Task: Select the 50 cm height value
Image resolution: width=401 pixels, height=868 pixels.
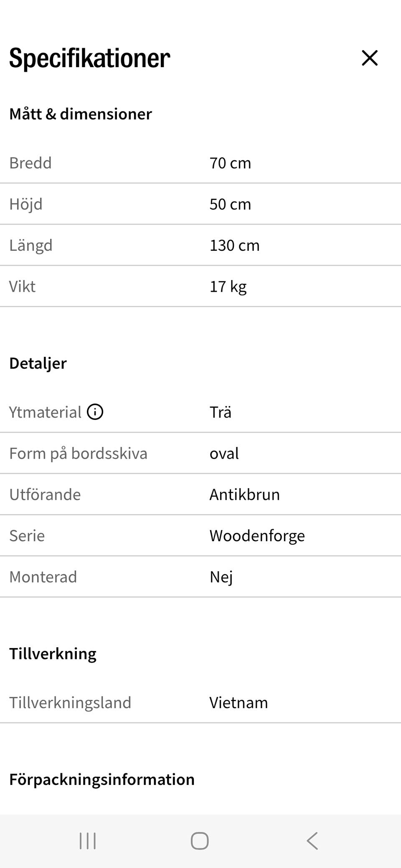Action: (x=230, y=204)
